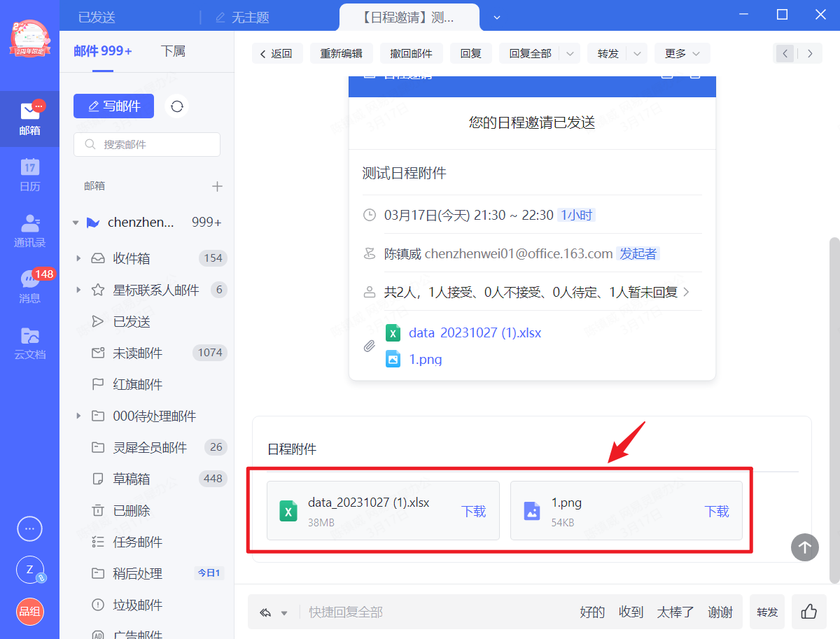Click the vertical scrollbar of email view

click(834, 410)
